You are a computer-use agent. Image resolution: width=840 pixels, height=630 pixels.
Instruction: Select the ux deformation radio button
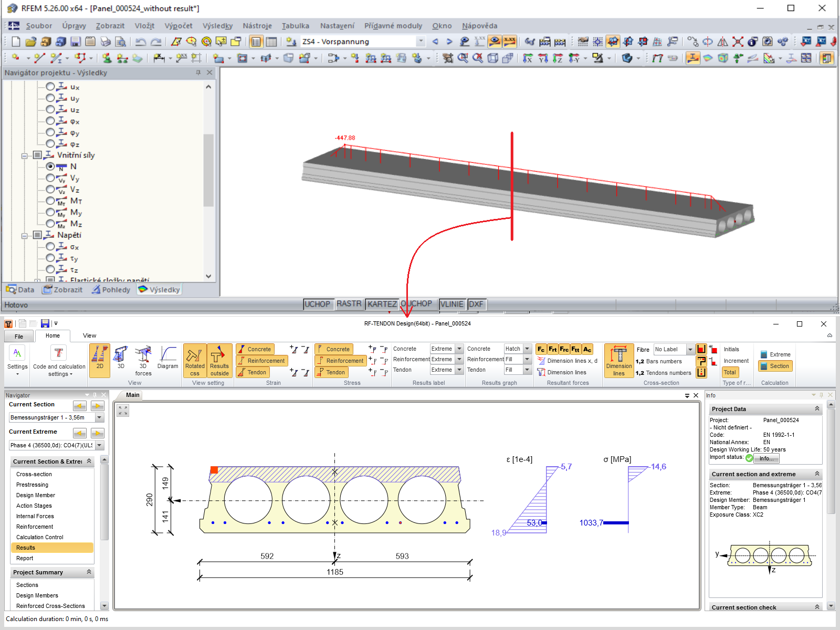click(50, 87)
